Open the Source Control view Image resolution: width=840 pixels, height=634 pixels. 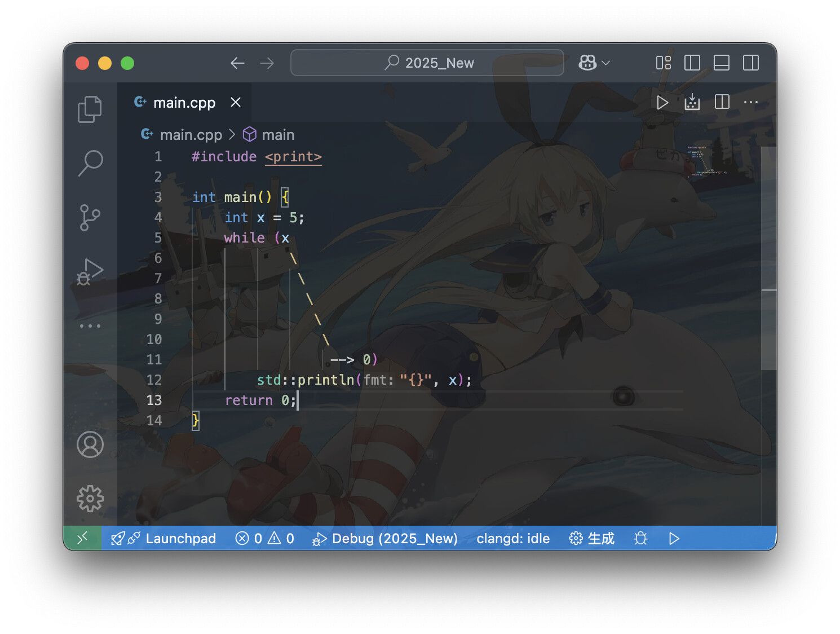coord(90,218)
